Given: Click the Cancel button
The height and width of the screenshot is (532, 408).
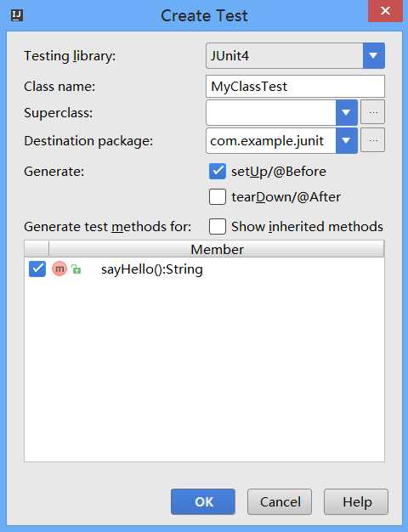Looking at the screenshot, I should click(280, 501).
